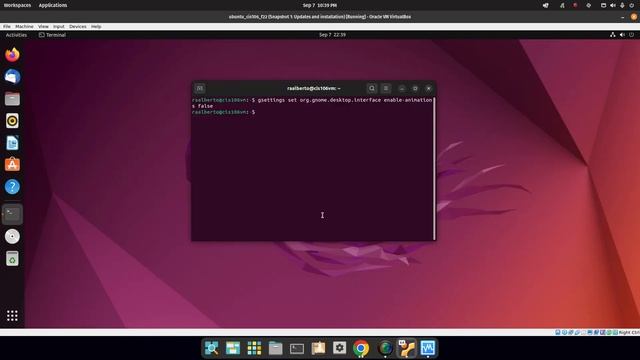Click host clock Sep 7 10:39 PM
The image size is (640, 360).
(320, 5)
